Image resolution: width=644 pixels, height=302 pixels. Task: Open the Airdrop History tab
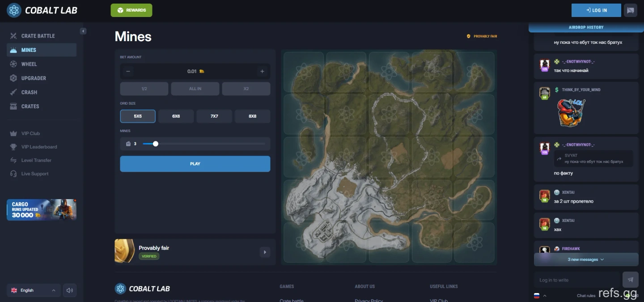[x=586, y=27]
